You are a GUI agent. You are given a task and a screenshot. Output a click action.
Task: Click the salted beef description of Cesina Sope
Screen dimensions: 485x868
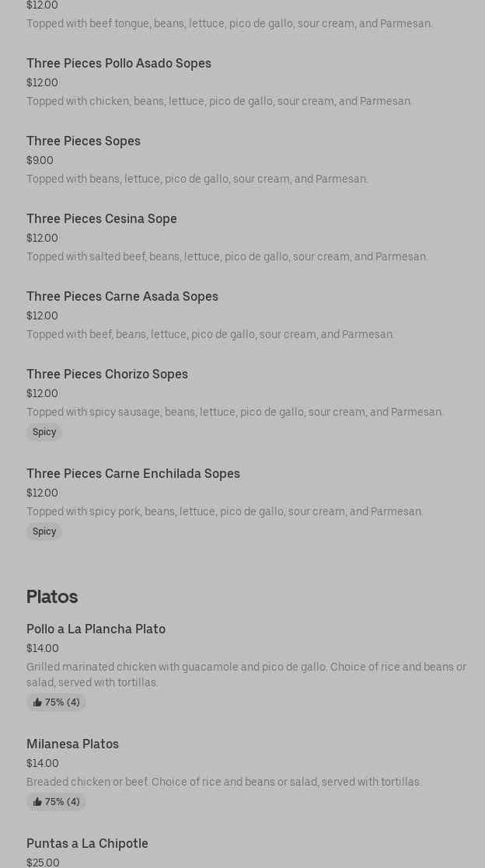pos(227,257)
